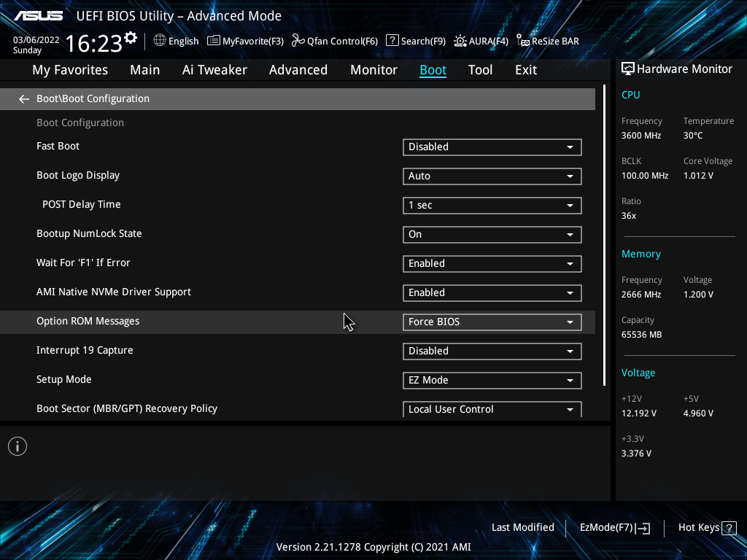Click the Last Modified button
This screenshot has width=747, height=560.
coord(522,528)
